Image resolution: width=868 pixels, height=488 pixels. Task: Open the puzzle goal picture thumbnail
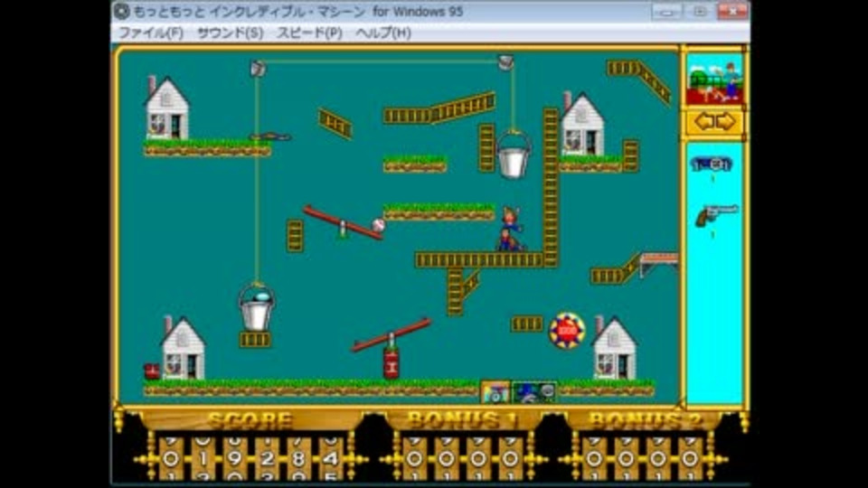[x=714, y=80]
